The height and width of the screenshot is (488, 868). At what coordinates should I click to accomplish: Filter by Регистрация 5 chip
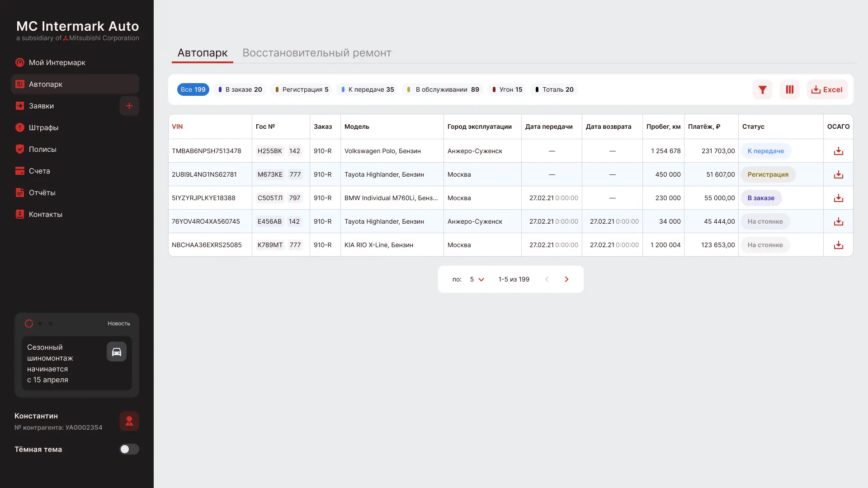click(302, 89)
